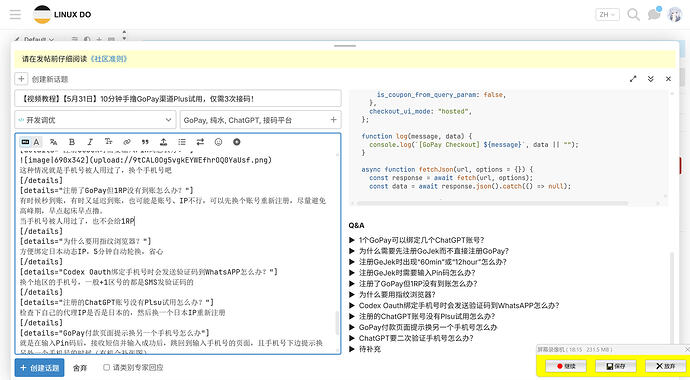This screenshot has height=380, width=690.
Task: Click 继续 to continue the screen recording
Action: pyautogui.click(x=566, y=365)
